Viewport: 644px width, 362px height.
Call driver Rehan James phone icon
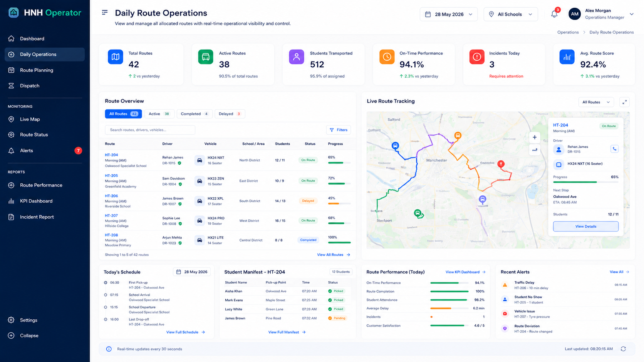(614, 149)
